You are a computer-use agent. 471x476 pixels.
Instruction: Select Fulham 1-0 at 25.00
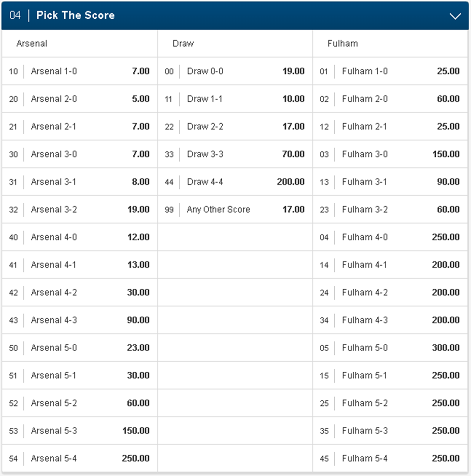(x=390, y=71)
